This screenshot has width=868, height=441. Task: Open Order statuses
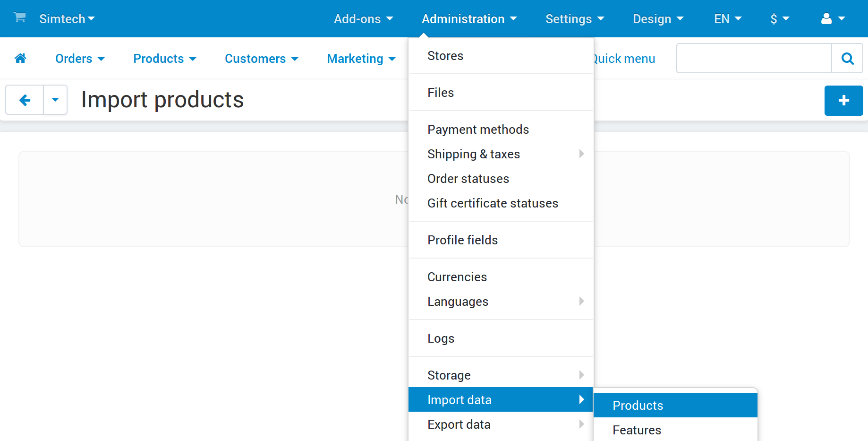click(501, 179)
